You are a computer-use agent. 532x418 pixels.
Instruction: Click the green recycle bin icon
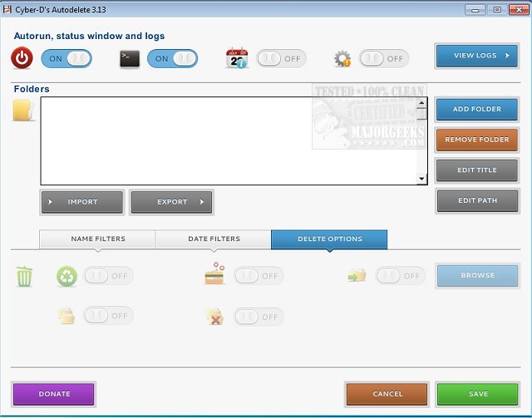tap(66, 276)
